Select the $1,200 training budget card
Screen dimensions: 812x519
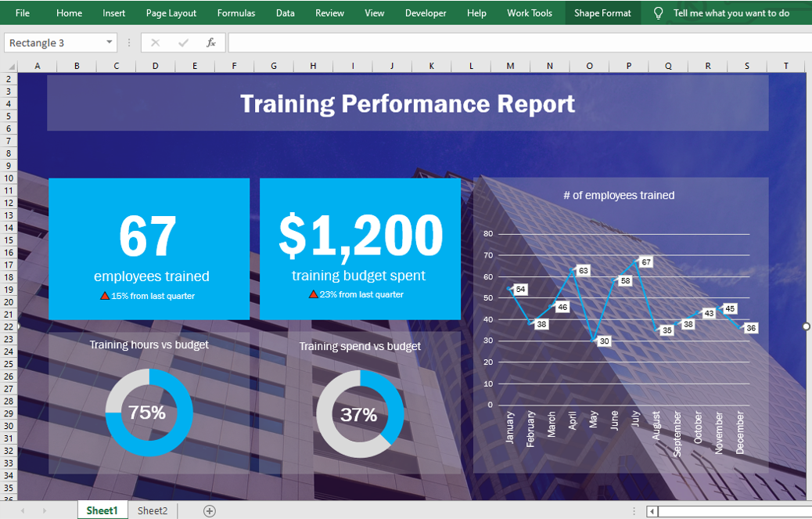pos(360,249)
